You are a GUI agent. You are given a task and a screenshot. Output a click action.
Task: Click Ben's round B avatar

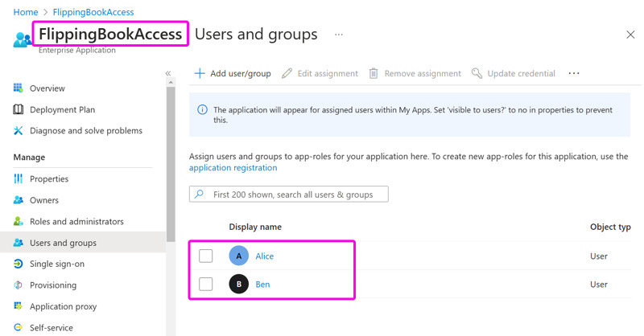[238, 284]
